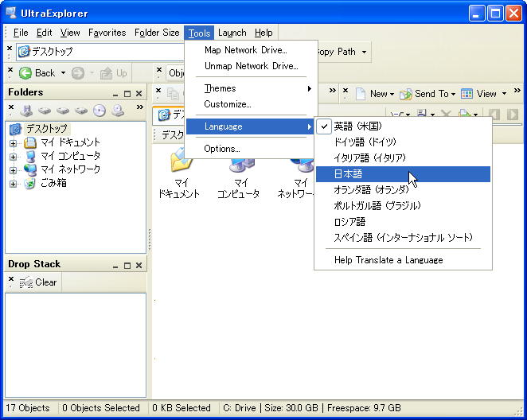Screen dimensions: 527x420
Task: Select ロシア語 language option
Action: [403, 222]
